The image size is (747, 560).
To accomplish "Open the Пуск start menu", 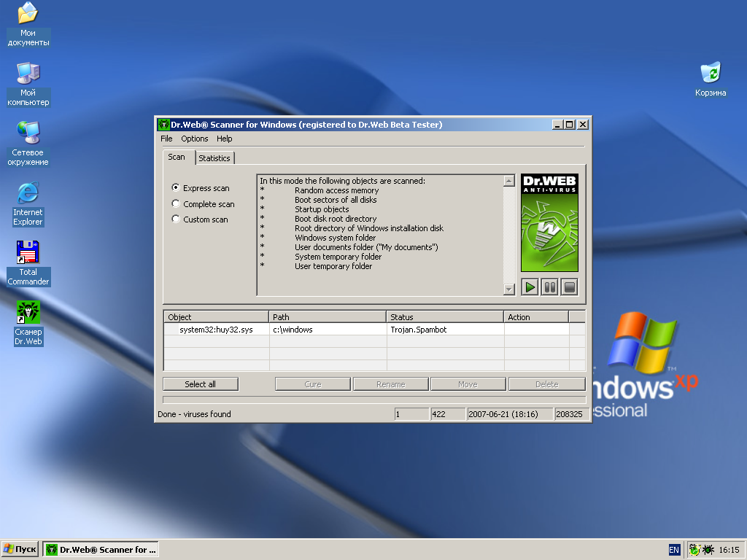I will [20, 550].
